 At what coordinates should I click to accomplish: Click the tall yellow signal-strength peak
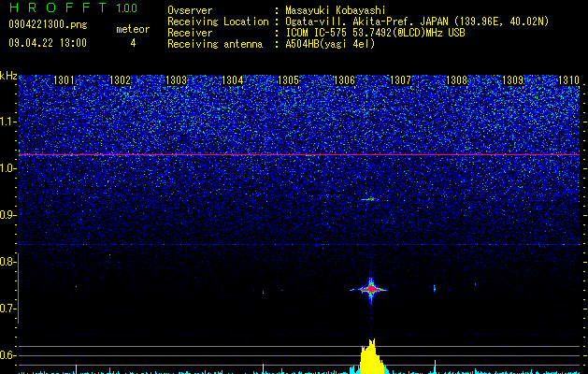click(x=370, y=356)
